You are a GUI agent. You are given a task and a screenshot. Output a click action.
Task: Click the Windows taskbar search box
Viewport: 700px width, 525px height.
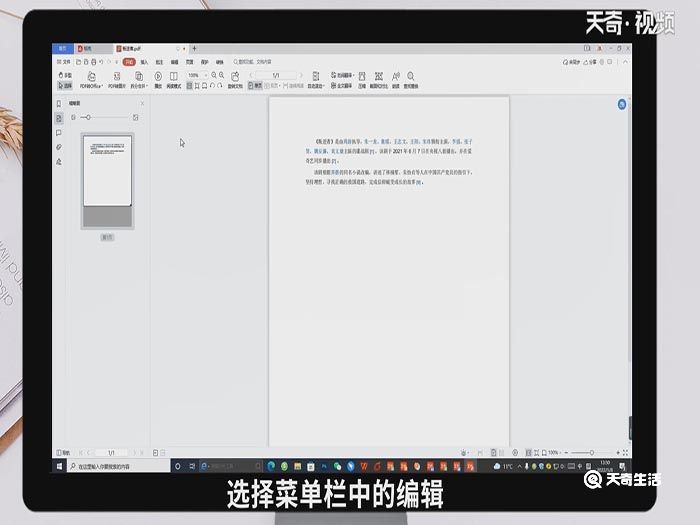point(118,466)
